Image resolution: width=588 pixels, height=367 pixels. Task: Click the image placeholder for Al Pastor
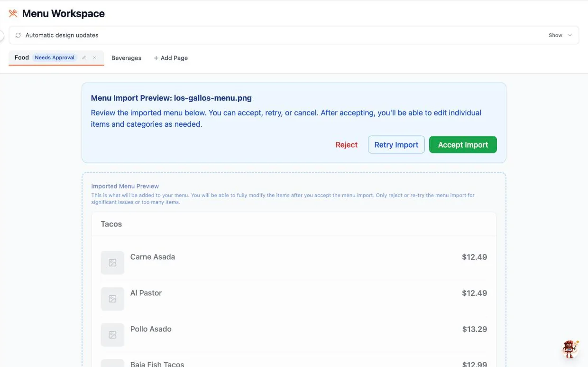112,299
